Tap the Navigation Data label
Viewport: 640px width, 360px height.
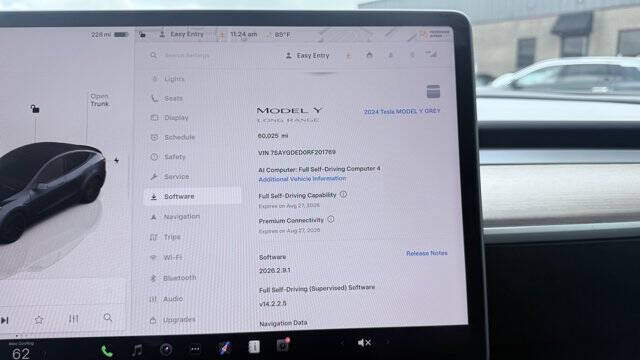tap(283, 323)
